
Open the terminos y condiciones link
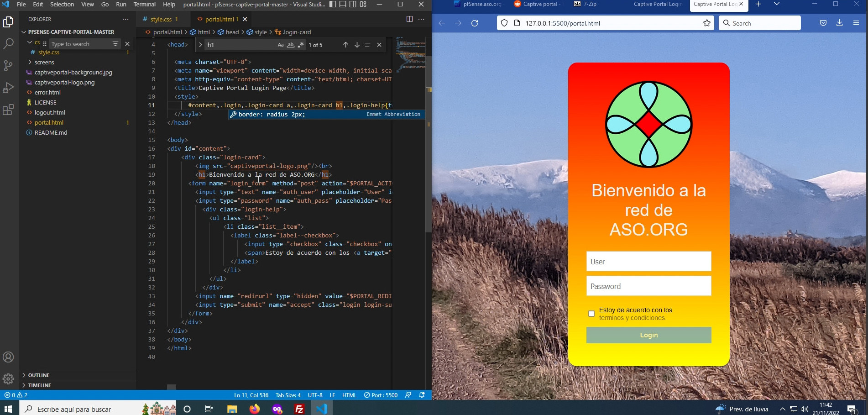pyautogui.click(x=632, y=318)
